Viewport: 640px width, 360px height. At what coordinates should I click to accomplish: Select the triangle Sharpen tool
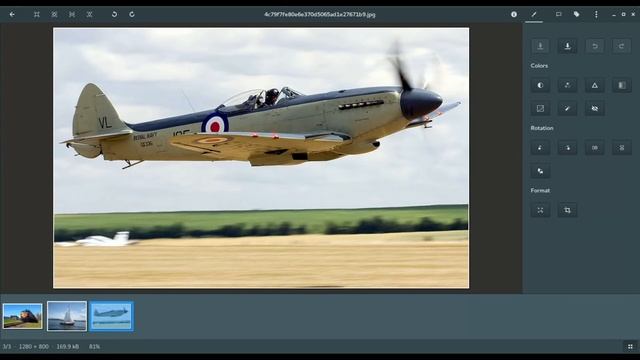point(595,85)
